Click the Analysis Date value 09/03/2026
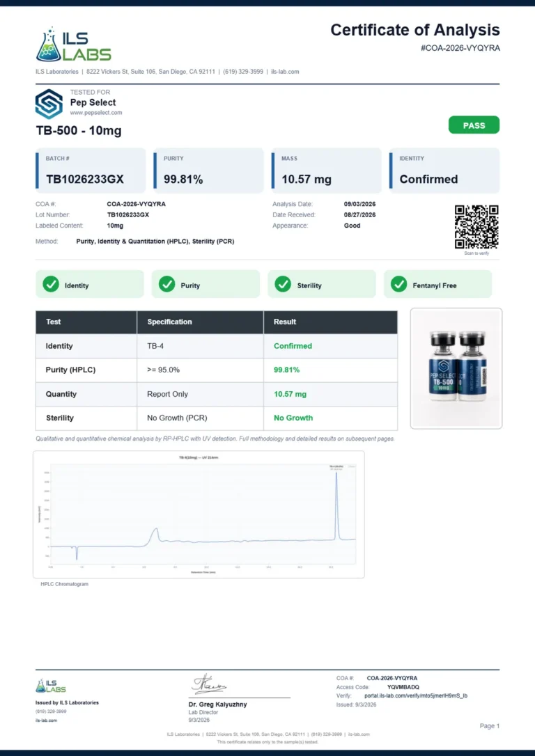 [x=359, y=204]
